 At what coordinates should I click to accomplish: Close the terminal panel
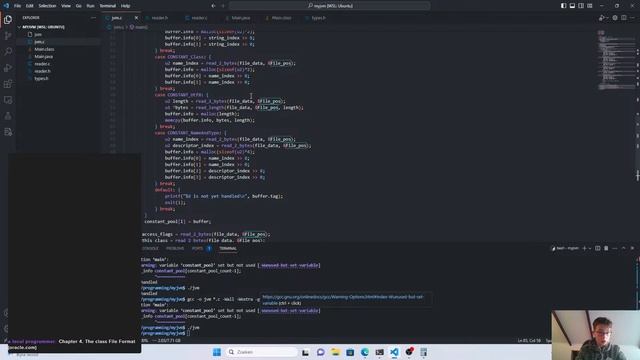[632, 248]
